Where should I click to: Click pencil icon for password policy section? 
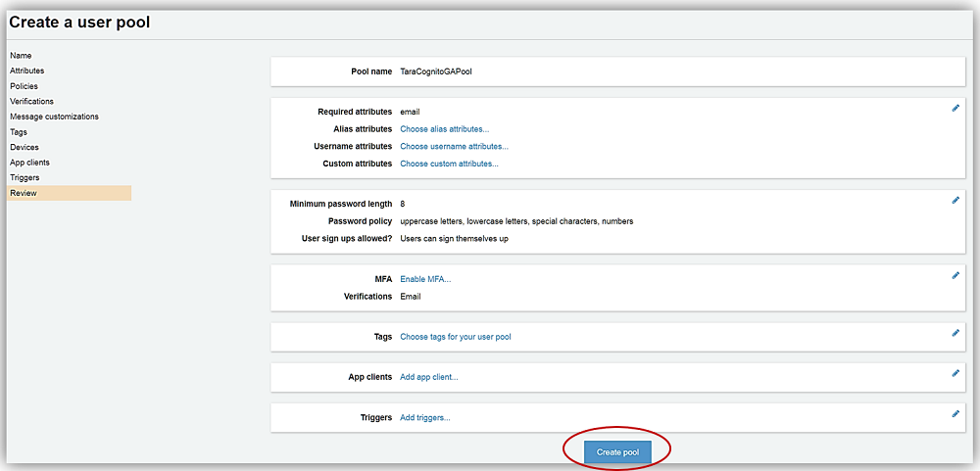pos(955,200)
